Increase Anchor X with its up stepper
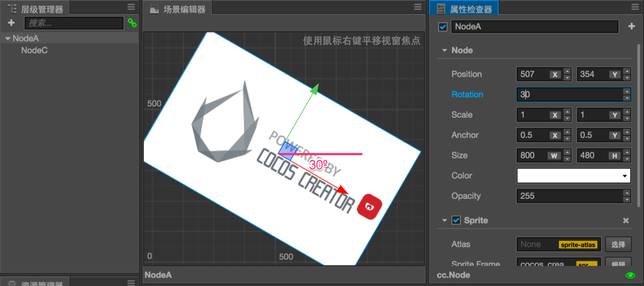 (x=567, y=132)
